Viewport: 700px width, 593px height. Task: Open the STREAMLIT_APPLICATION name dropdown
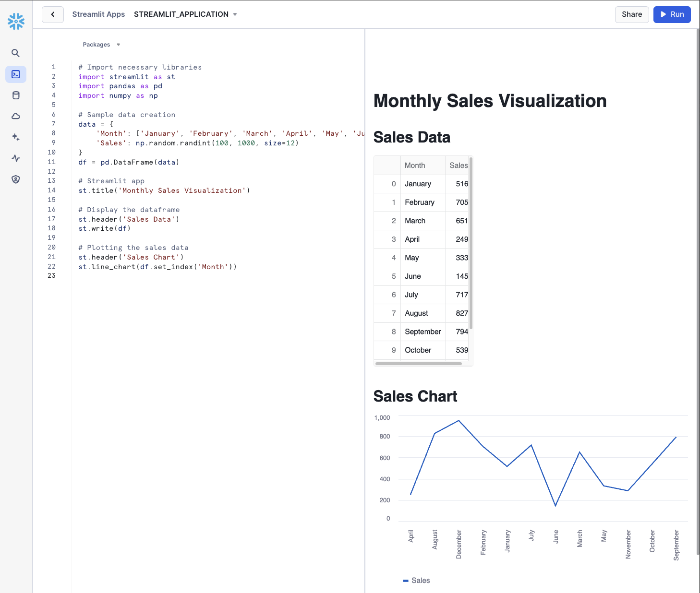tap(185, 14)
